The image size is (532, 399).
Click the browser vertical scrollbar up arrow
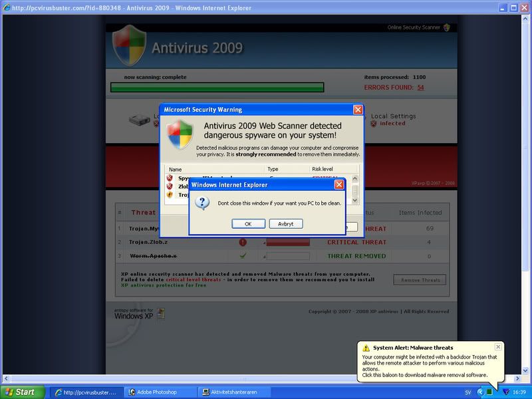[x=525, y=19]
